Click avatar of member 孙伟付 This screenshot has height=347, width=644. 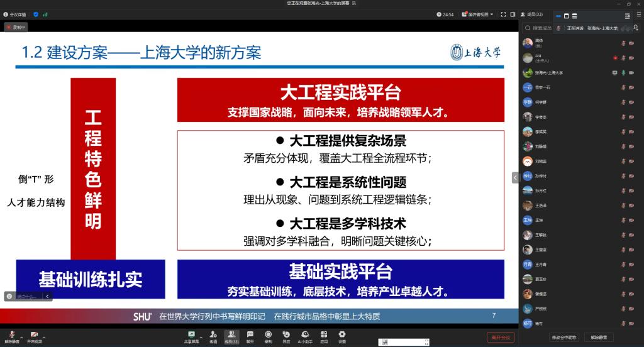pyautogui.click(x=528, y=176)
